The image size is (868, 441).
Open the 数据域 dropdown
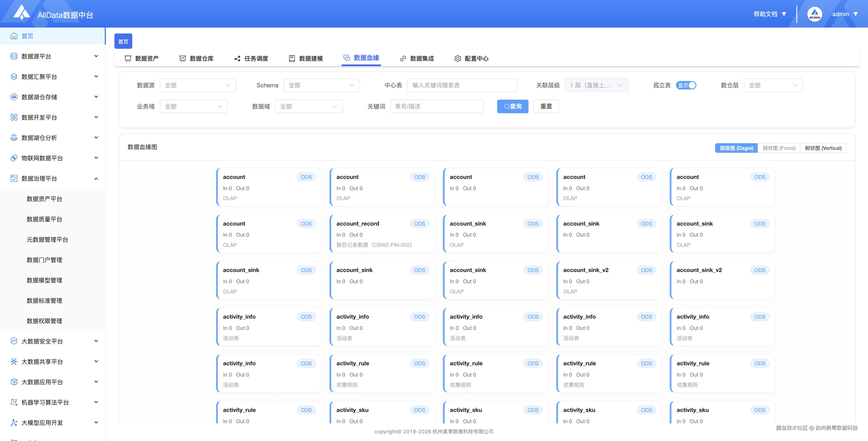point(309,107)
